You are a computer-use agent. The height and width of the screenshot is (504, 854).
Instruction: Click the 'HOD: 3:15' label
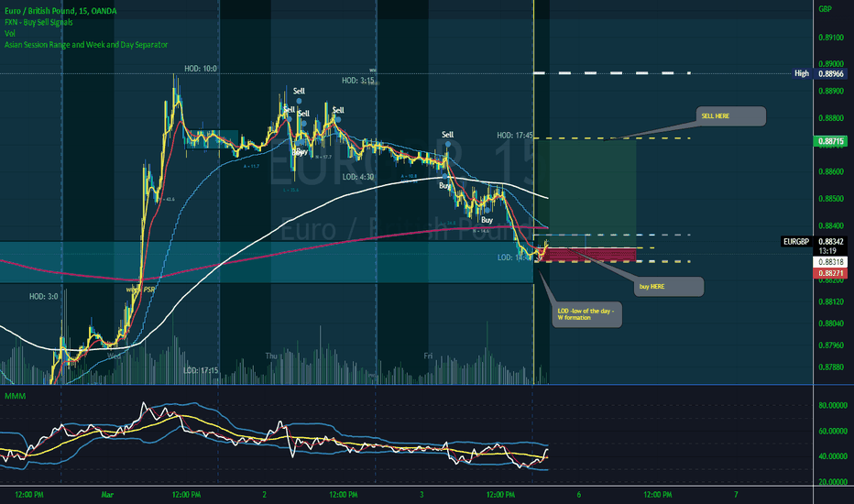[358, 81]
